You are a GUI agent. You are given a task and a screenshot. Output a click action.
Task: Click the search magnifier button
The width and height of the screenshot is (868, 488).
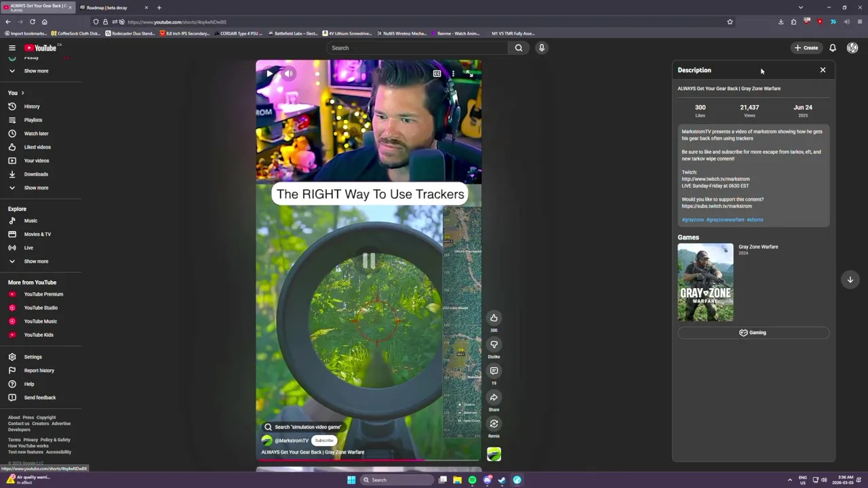519,47
